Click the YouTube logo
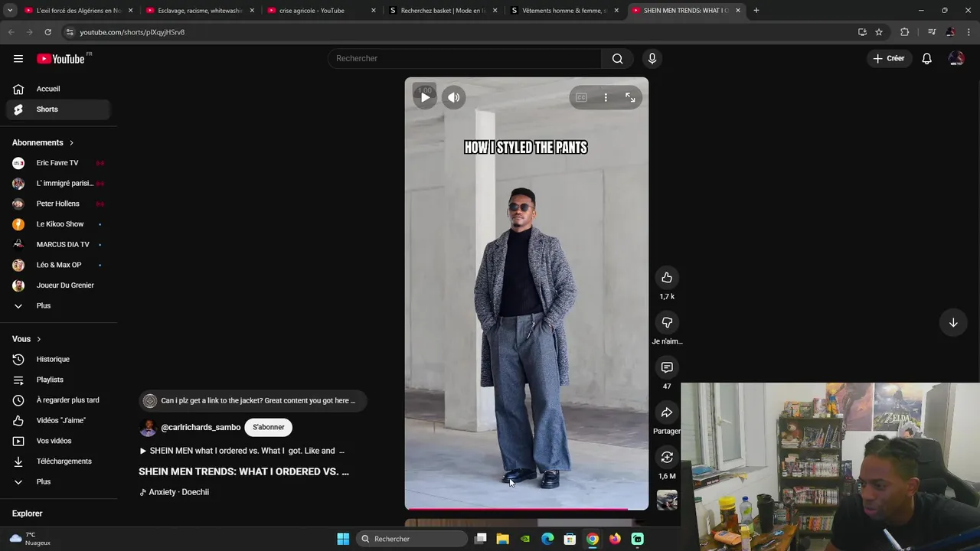Image resolution: width=980 pixels, height=551 pixels. coord(60,59)
